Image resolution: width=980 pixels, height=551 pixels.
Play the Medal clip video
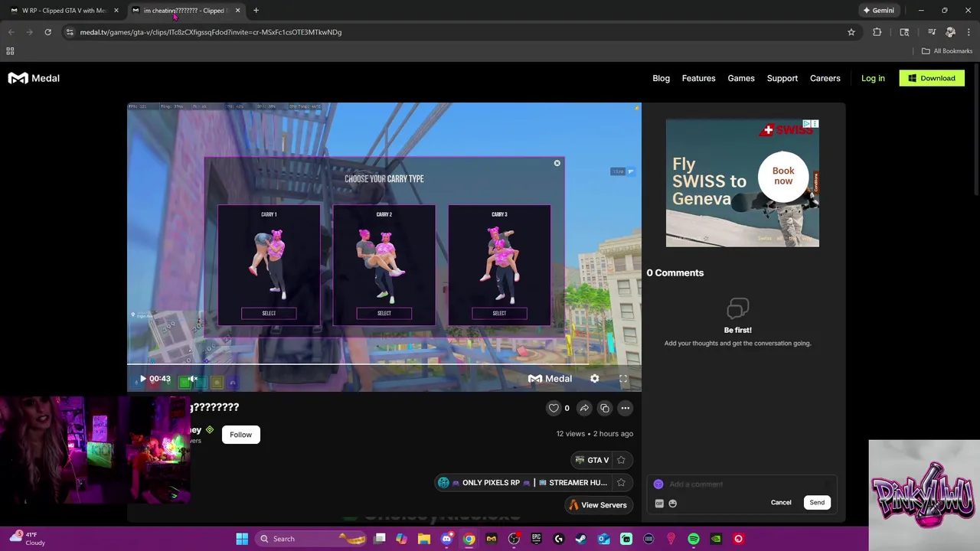tap(142, 379)
